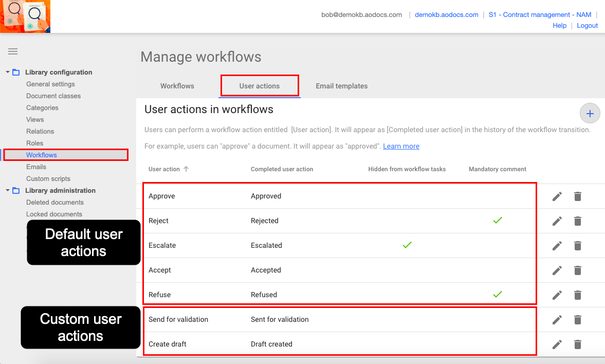Collapse the Library configuration section

(x=8, y=72)
